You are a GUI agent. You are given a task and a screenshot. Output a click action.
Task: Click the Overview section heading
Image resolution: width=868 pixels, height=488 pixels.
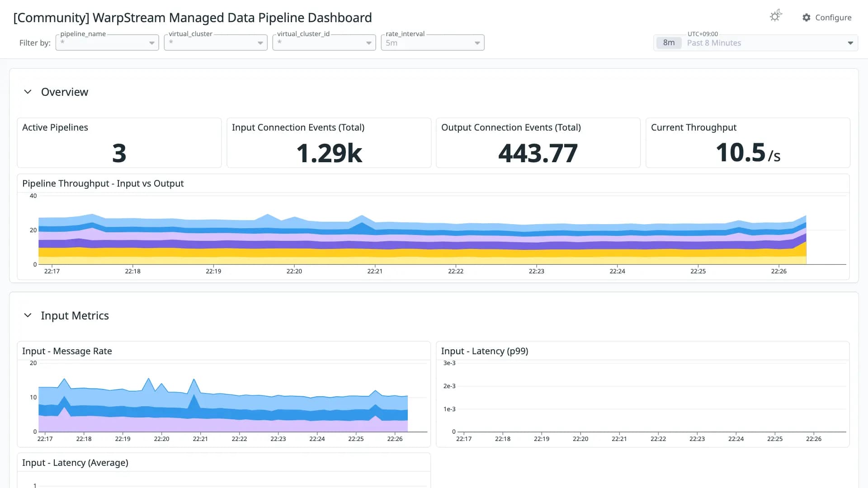click(x=65, y=92)
